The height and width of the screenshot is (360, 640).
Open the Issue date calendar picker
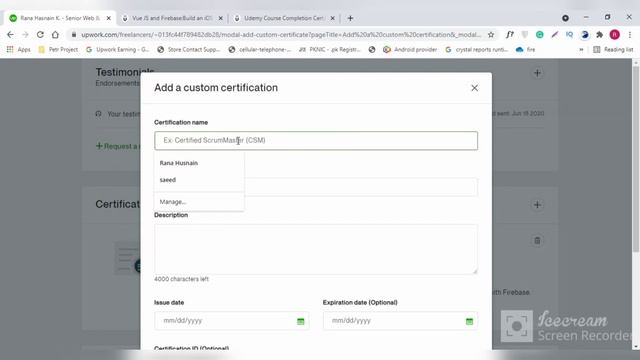[x=301, y=321]
